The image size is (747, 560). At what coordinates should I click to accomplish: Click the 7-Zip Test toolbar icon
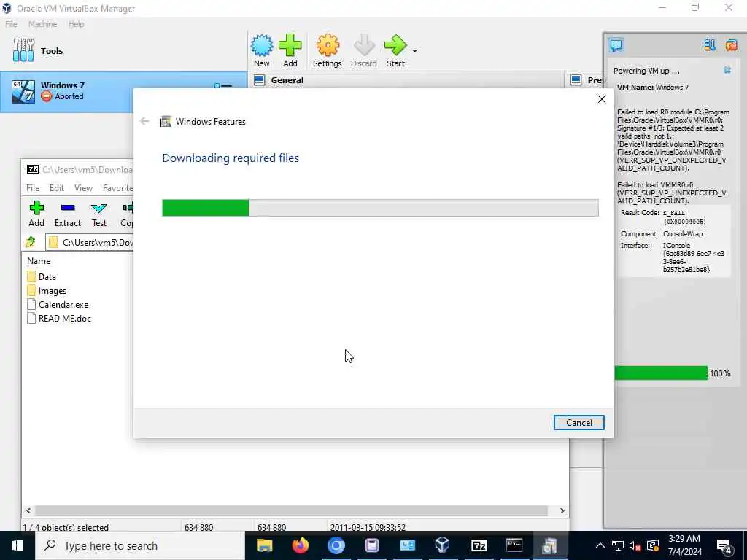[x=99, y=214]
